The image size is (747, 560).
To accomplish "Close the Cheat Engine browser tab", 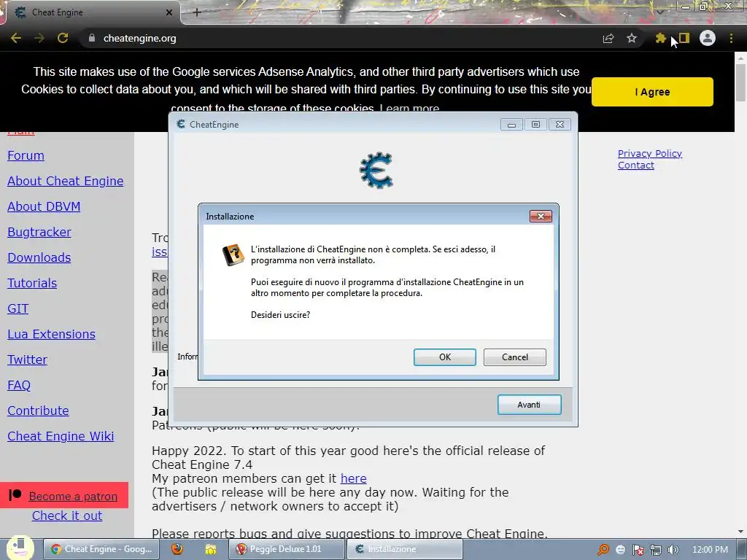I will [169, 12].
